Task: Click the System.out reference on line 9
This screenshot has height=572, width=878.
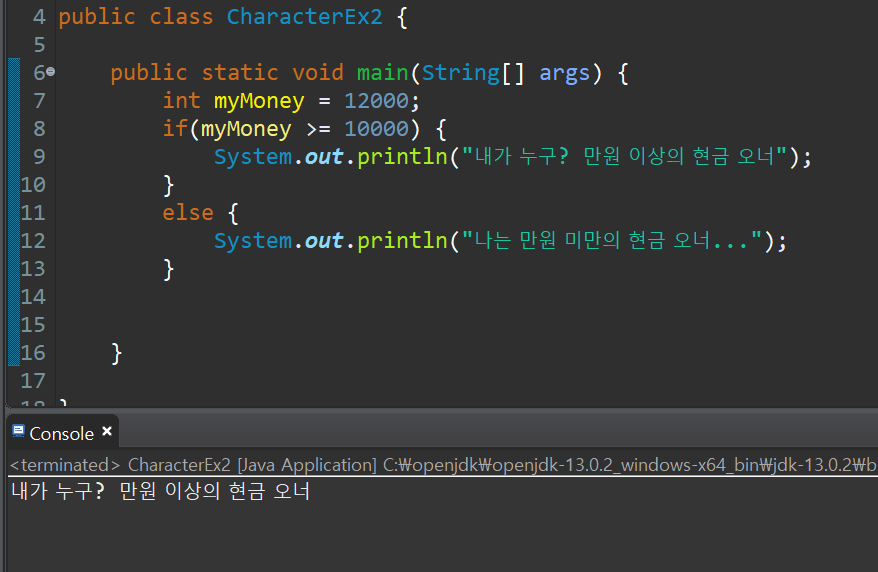Action: click(278, 157)
